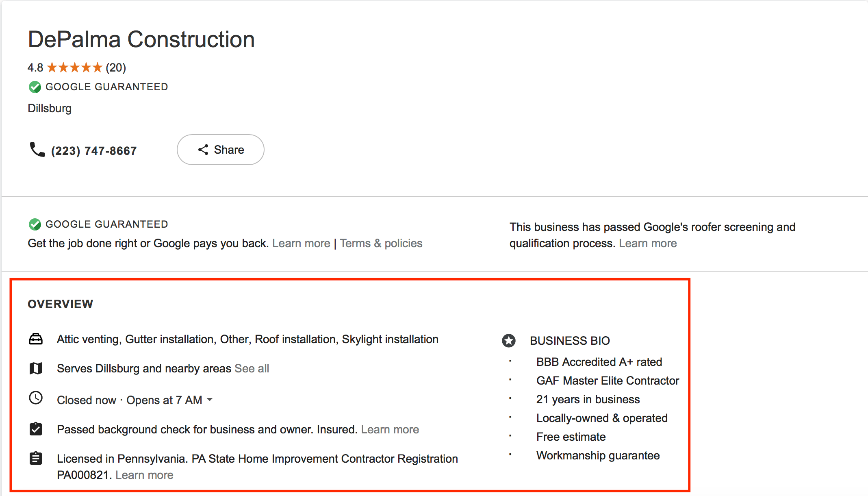Open Learn more after PA000821
868x496 pixels.
click(144, 475)
